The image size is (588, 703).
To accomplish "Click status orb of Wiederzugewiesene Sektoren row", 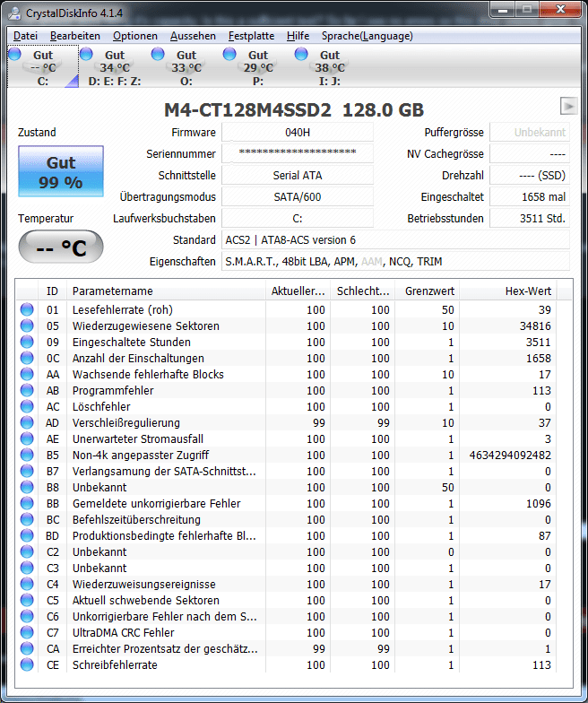I will [27, 325].
